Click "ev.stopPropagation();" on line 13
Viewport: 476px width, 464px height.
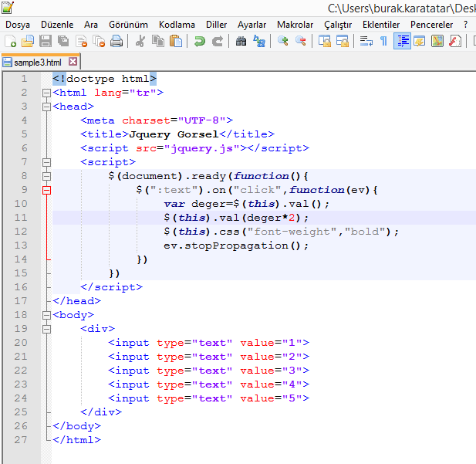(236, 246)
